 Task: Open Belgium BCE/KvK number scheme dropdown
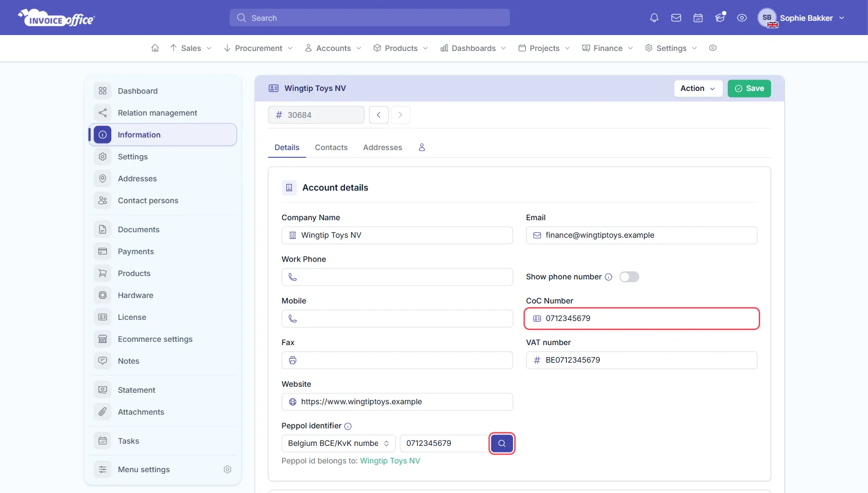[x=338, y=443]
